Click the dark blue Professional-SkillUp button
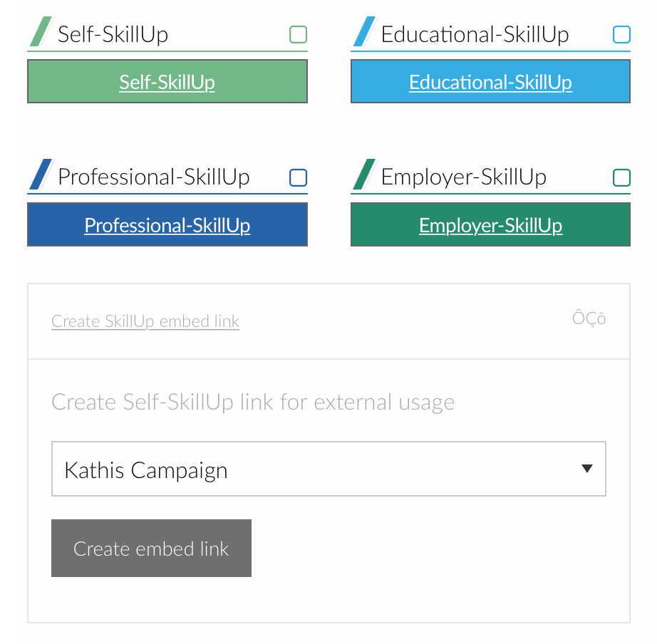 point(167,225)
